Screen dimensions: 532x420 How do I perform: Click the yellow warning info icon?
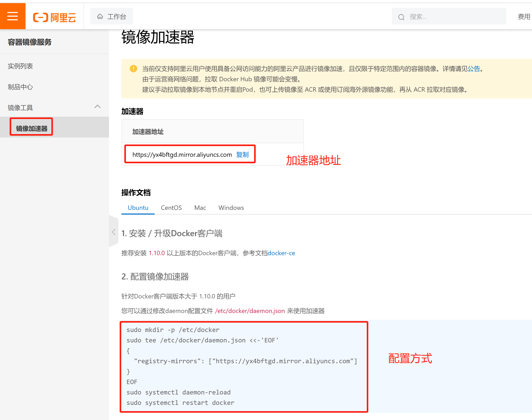click(x=133, y=69)
